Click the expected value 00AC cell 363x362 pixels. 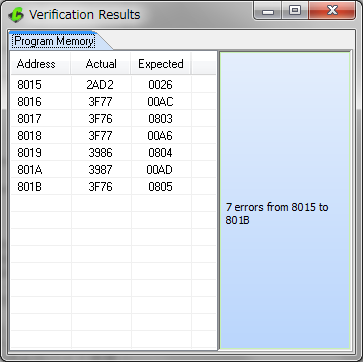click(160, 102)
